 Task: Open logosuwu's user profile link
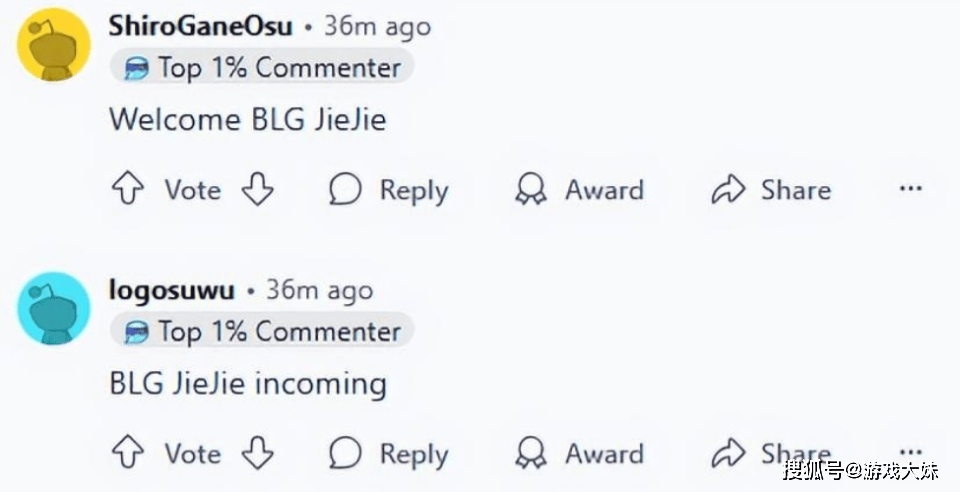pyautogui.click(x=171, y=290)
